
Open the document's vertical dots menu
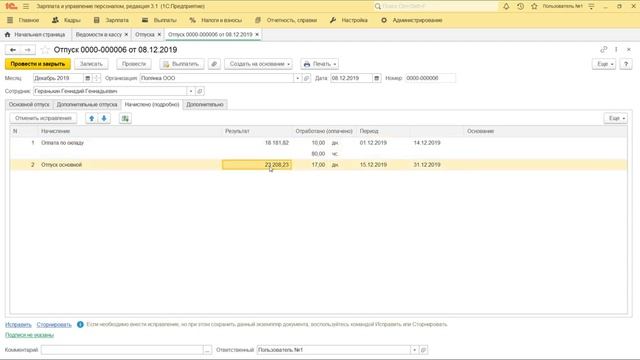pos(616,49)
